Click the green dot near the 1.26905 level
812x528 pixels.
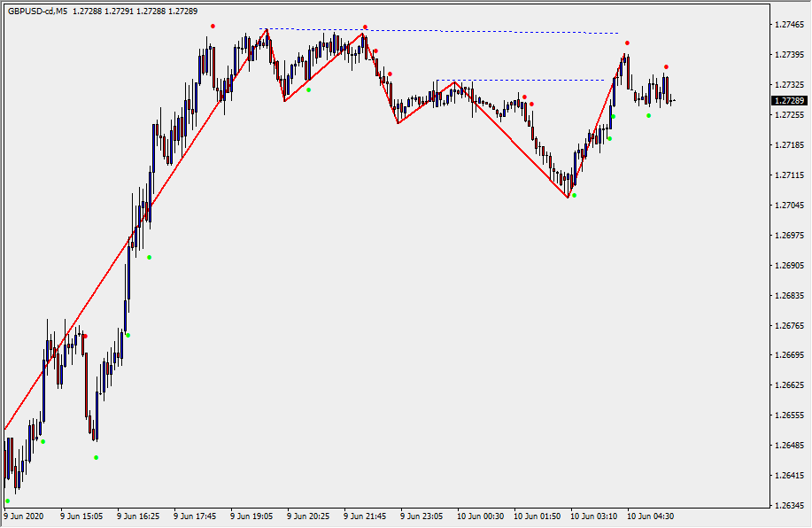coord(149,257)
